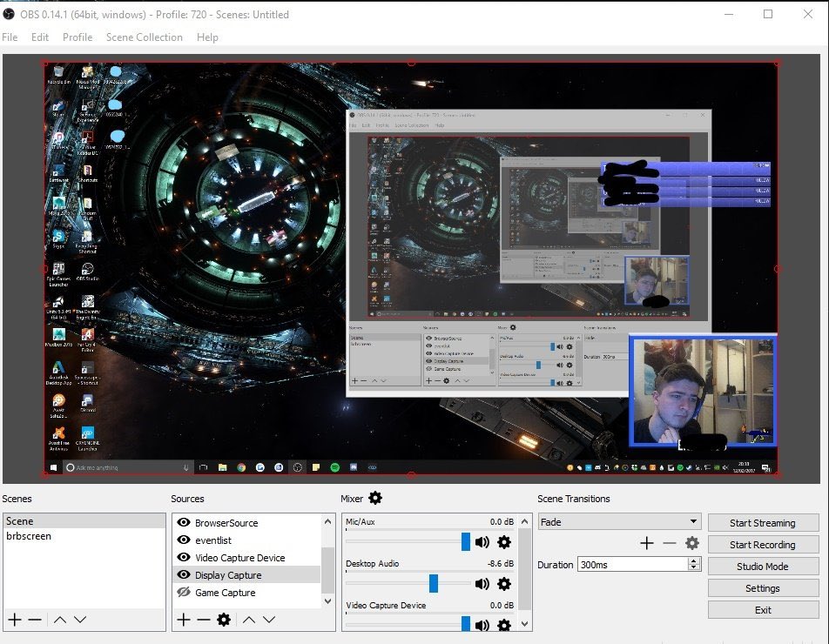Viewport: 829px width, 644px height.
Task: Open Mixer advanced audio settings gear
Action: point(374,498)
